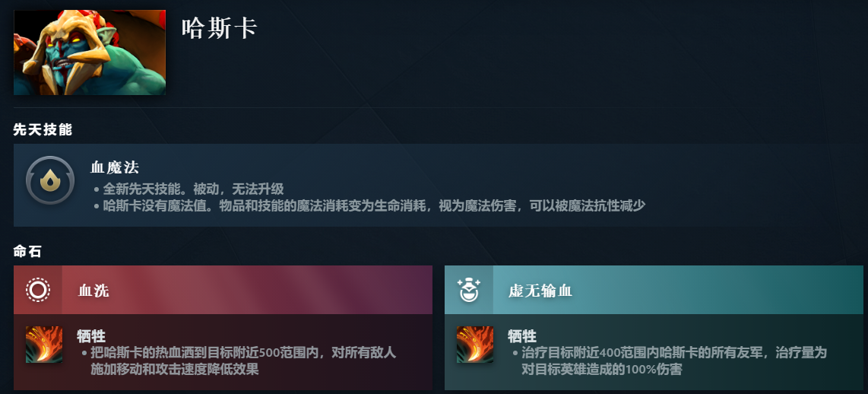This screenshot has width=868, height=394.
Task: Click the Huskar hero portrait image
Action: click(x=90, y=52)
